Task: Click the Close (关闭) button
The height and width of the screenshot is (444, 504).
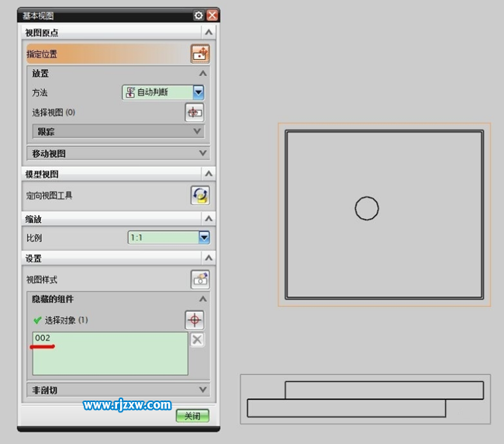Action: pyautogui.click(x=192, y=416)
